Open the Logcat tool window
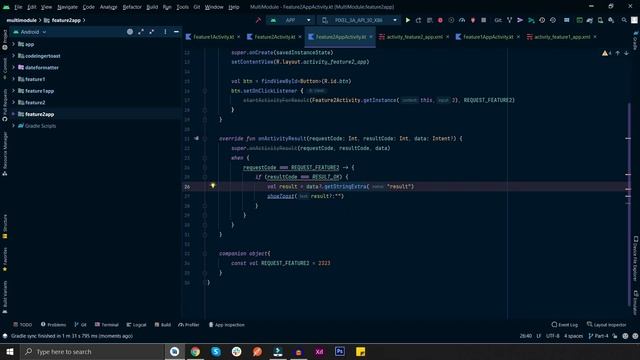Viewport: 640px width, 360px height. coord(136,325)
